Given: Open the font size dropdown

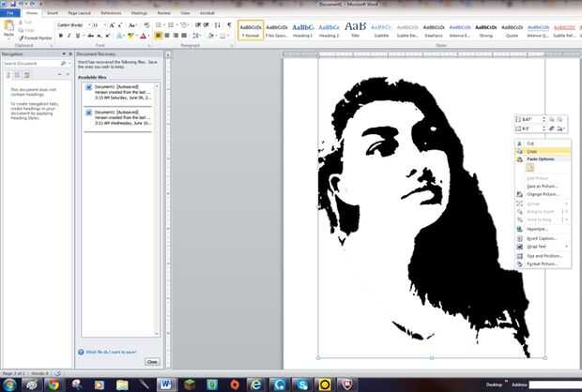Looking at the screenshot, I should pyautogui.click(x=103, y=25).
